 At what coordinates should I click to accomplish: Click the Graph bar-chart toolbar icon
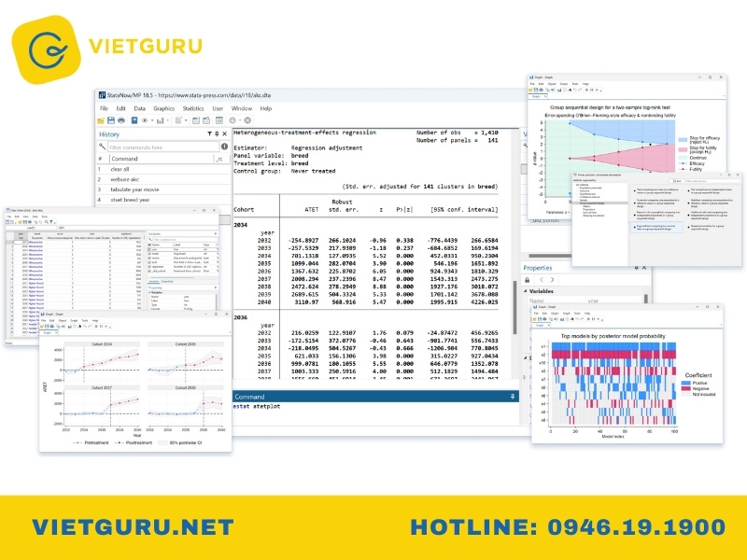point(161,120)
